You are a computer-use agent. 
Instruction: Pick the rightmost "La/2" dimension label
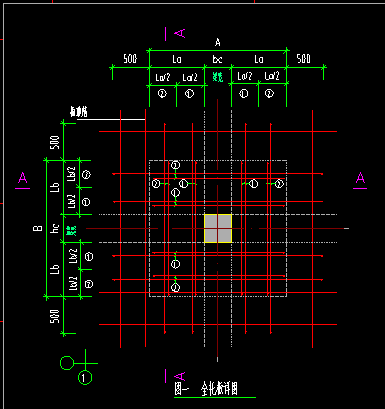(x=272, y=76)
